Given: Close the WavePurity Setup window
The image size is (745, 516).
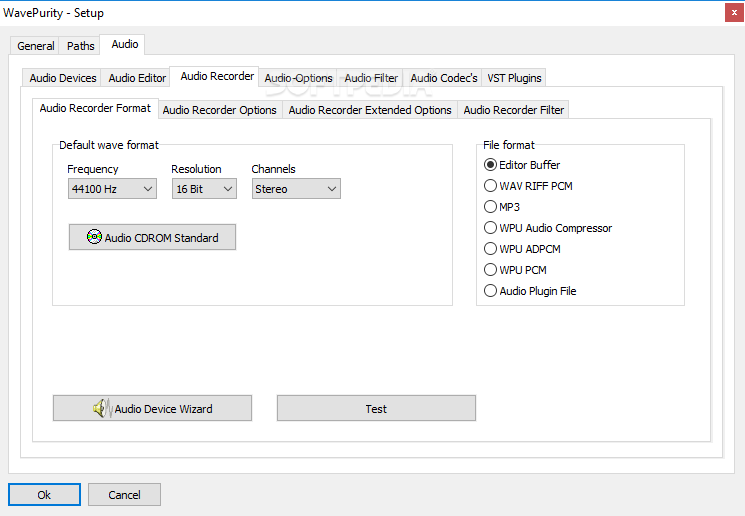Looking at the screenshot, I should click(734, 13).
